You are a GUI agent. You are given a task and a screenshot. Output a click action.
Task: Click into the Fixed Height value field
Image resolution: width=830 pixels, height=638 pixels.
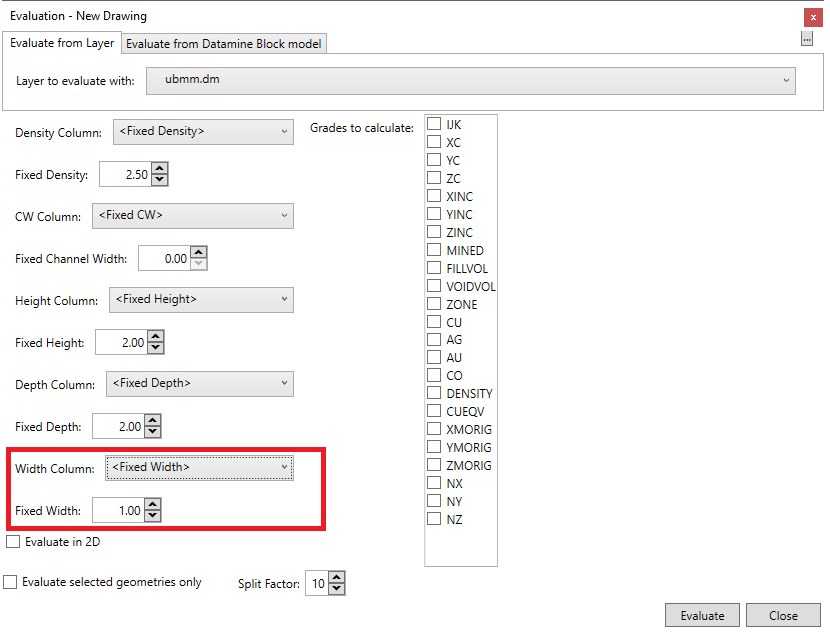tap(120, 343)
